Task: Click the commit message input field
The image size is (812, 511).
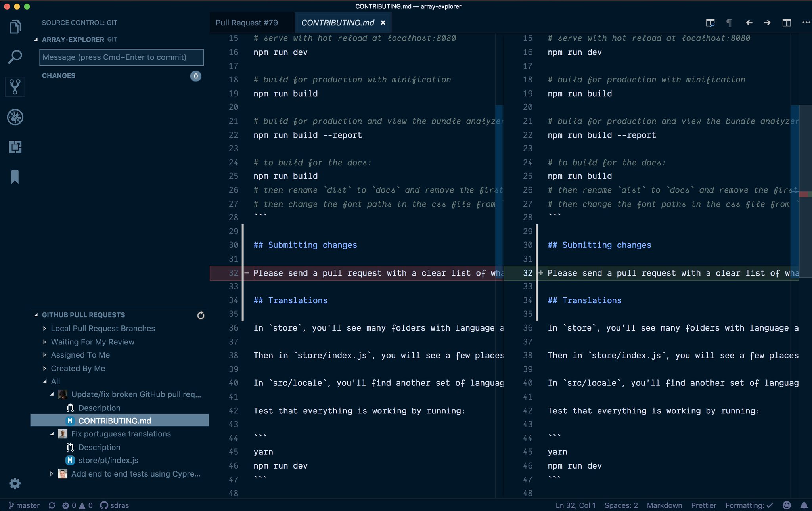Action: point(121,57)
